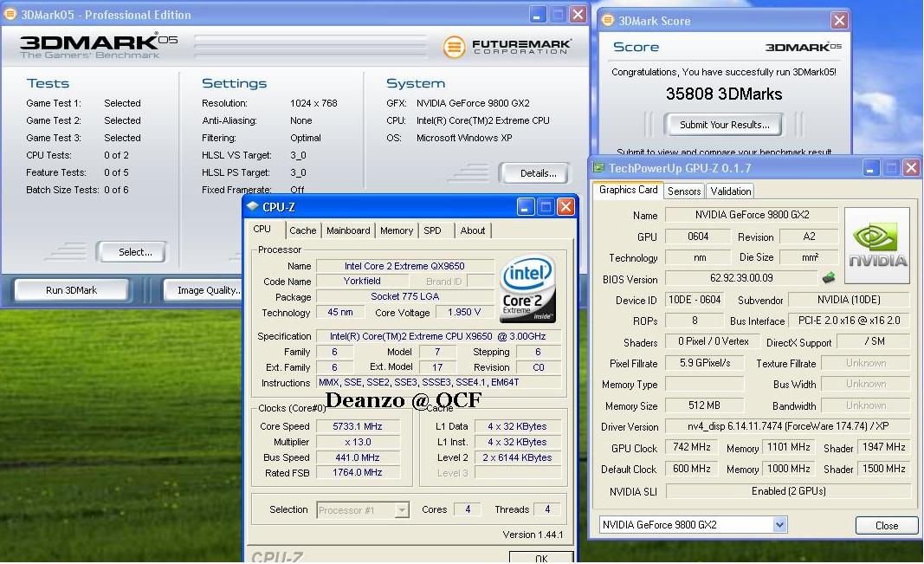This screenshot has width=924, height=564.
Task: Click the CPU-Z title bar icon
Action: click(253, 206)
